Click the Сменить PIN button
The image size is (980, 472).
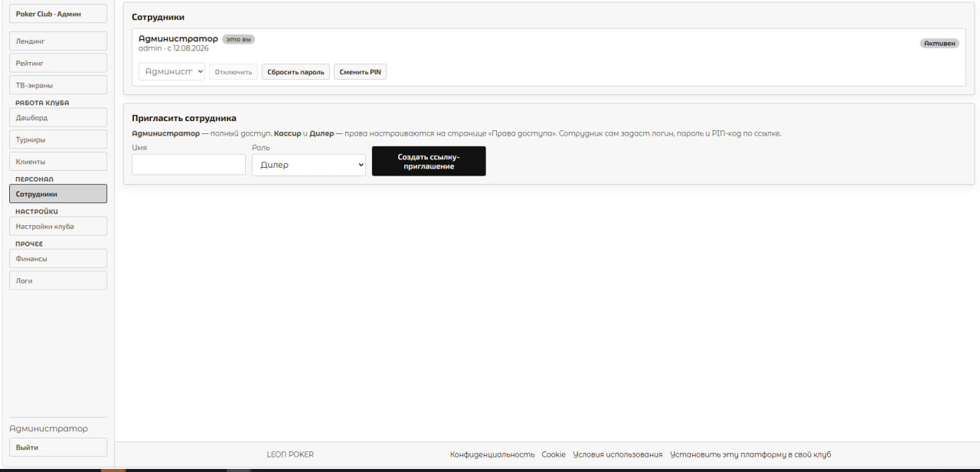360,72
